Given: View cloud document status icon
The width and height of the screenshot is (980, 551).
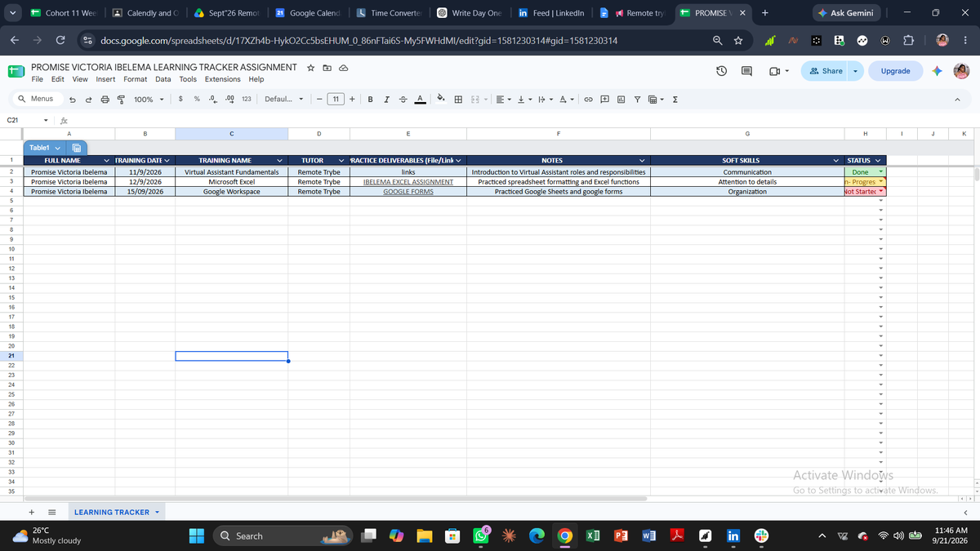Looking at the screenshot, I should click(343, 68).
